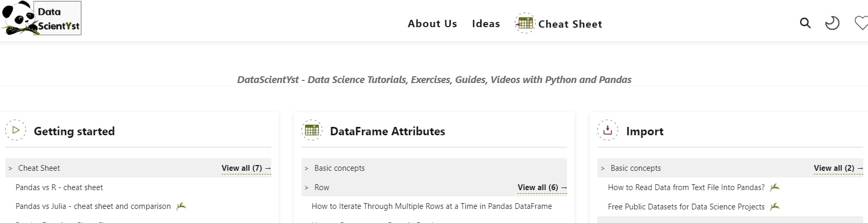Open Pandas vs R cheat sheet article
The image size is (868, 223).
pos(59,187)
